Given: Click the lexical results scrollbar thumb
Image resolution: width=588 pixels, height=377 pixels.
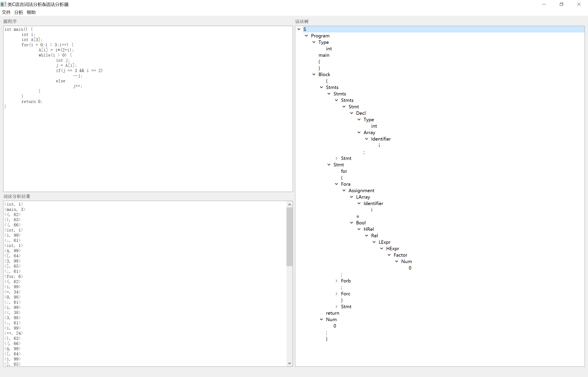Looking at the screenshot, I should (x=289, y=237).
